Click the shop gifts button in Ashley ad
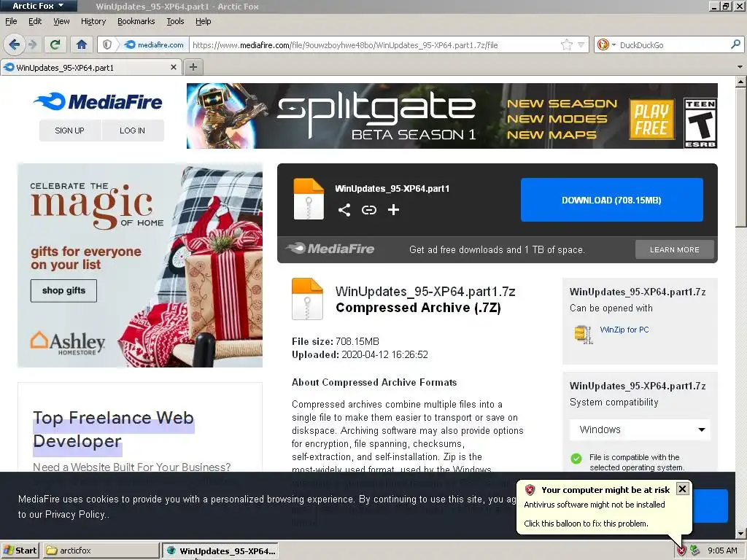747x560 pixels. coord(64,290)
